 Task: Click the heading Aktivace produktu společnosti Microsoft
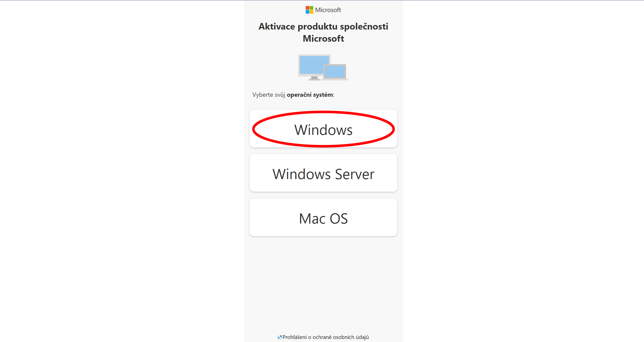[323, 32]
